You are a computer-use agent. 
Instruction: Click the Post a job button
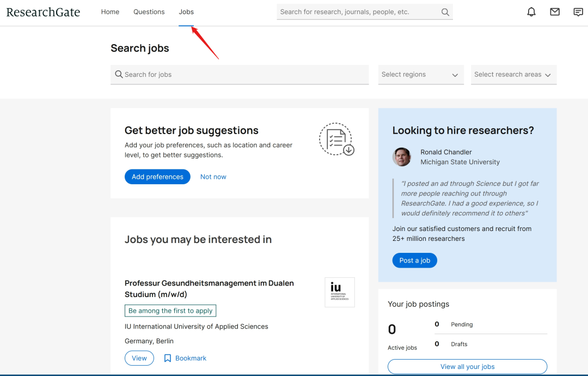pyautogui.click(x=415, y=260)
